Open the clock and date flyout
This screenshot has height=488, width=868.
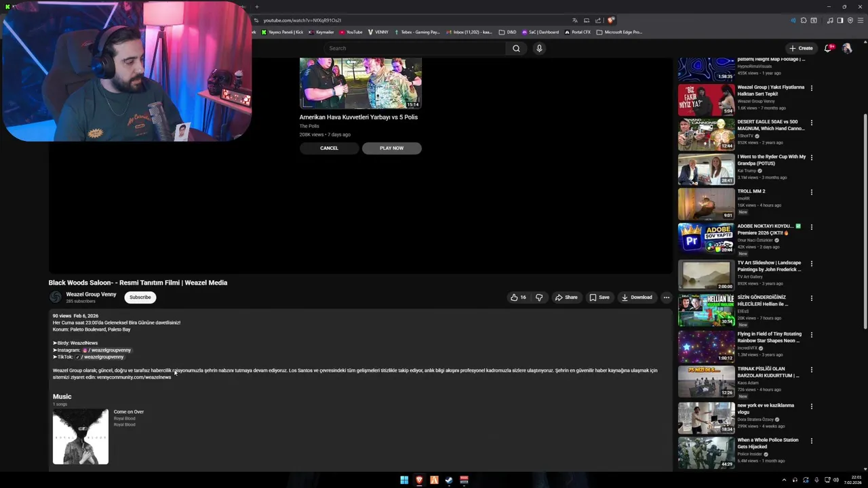click(852, 480)
